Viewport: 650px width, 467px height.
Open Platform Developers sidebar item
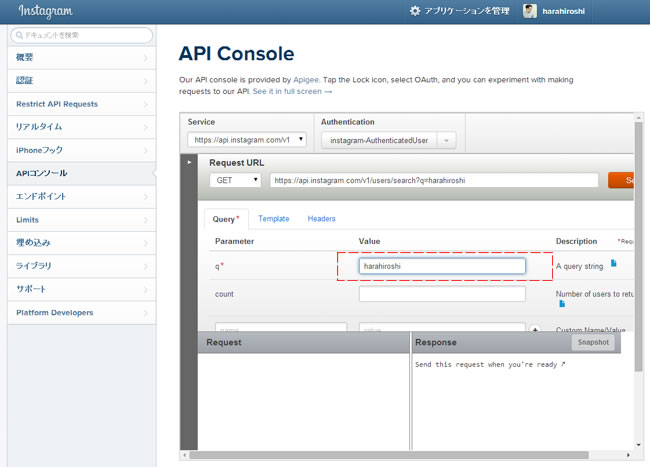(82, 312)
